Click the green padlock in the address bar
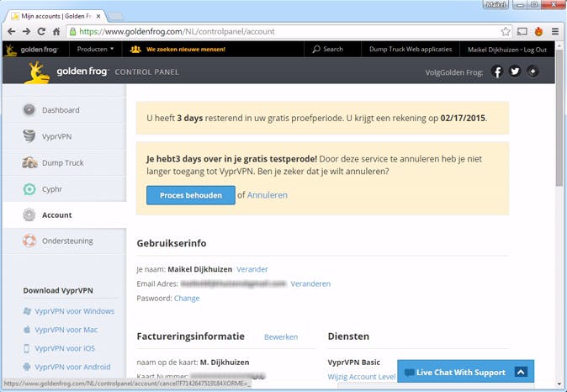The width and height of the screenshot is (567, 392). click(72, 31)
